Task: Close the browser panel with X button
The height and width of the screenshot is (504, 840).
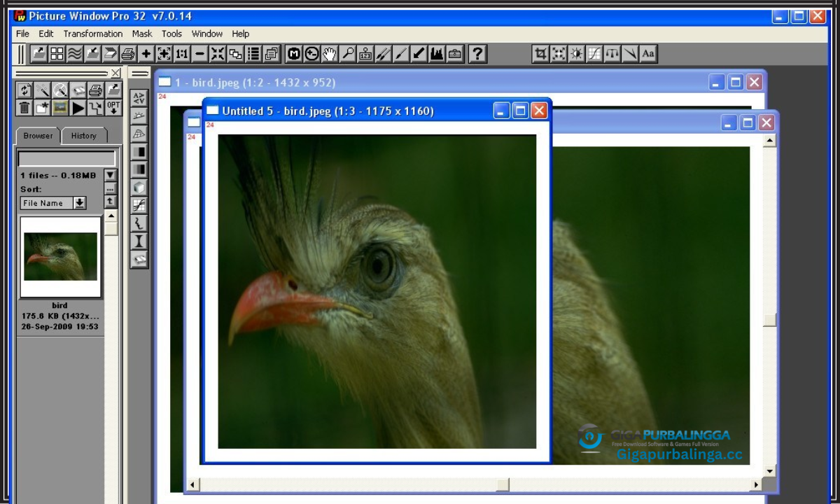Action: (x=115, y=73)
